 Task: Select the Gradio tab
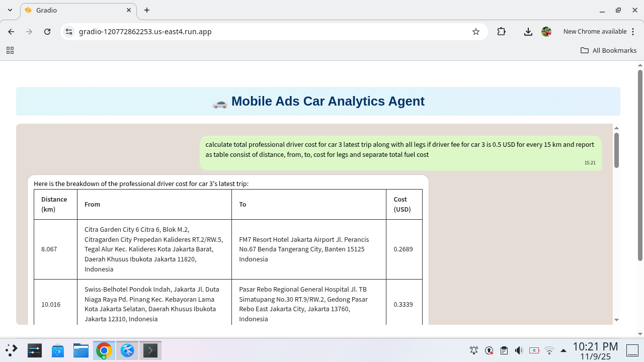pyautogui.click(x=78, y=10)
